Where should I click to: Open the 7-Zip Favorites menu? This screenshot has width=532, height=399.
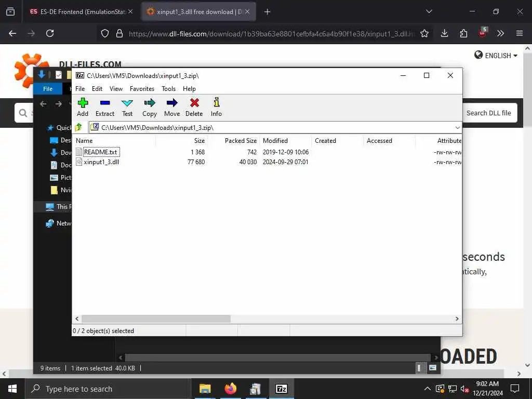142,88
